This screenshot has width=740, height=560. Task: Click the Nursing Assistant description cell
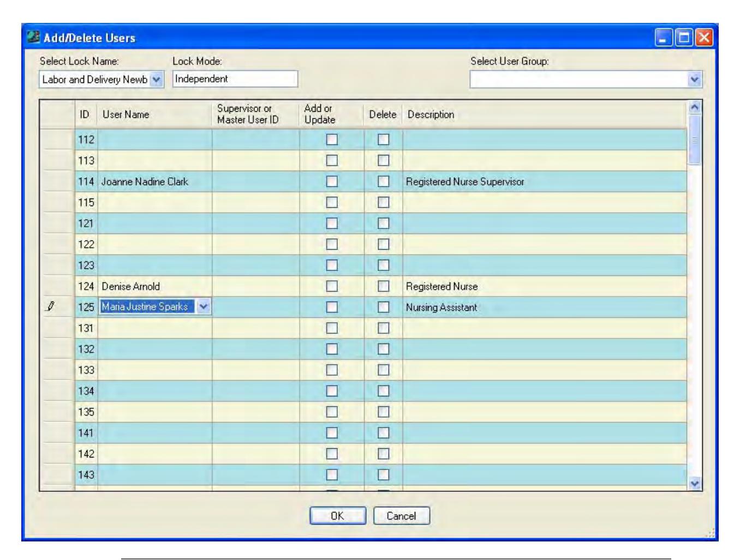click(545, 307)
